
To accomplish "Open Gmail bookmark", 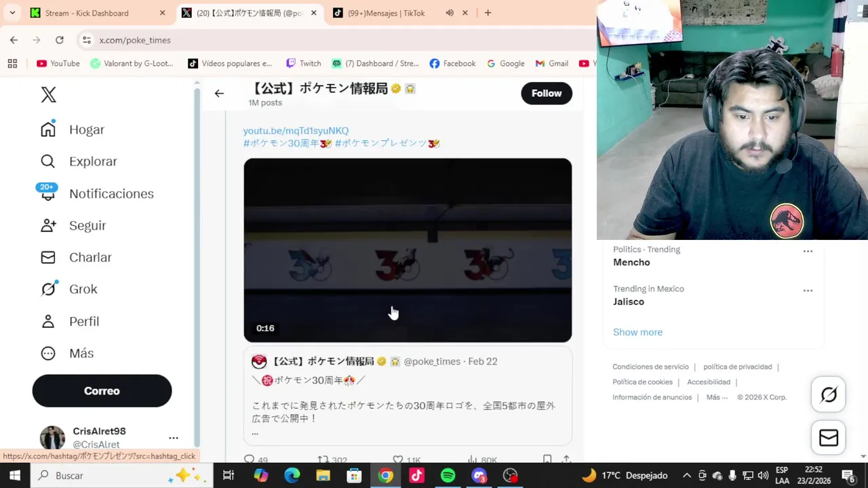I will pos(551,63).
